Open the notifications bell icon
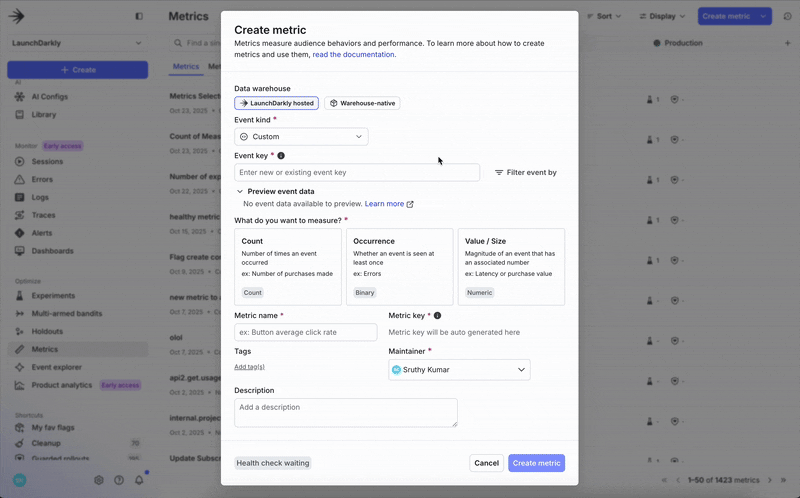800x498 pixels. pyautogui.click(x=139, y=480)
